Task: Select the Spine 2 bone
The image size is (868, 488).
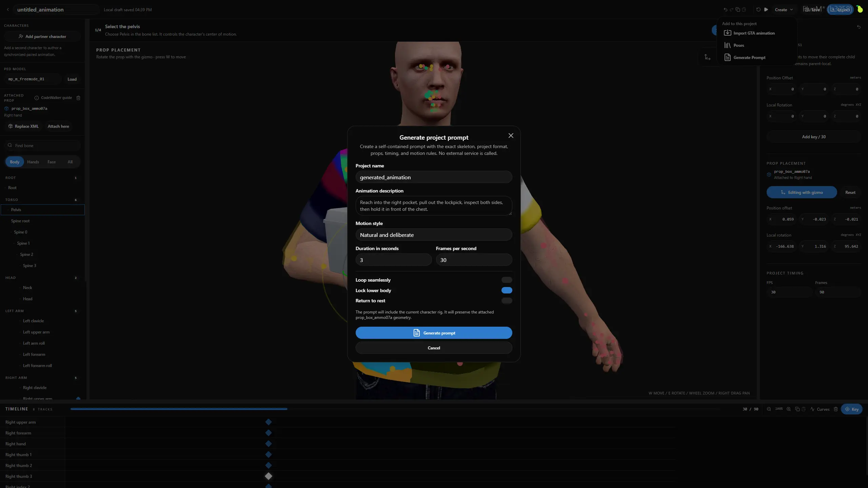Action: tap(42, 254)
